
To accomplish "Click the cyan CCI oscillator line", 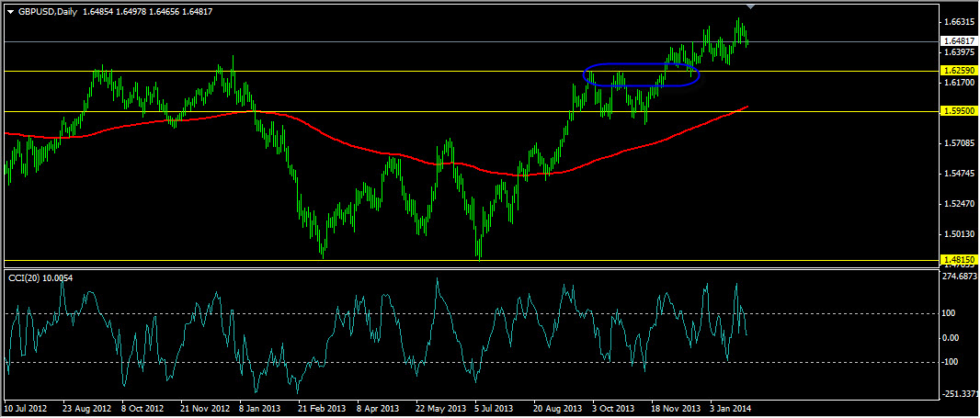I will pos(437,280).
